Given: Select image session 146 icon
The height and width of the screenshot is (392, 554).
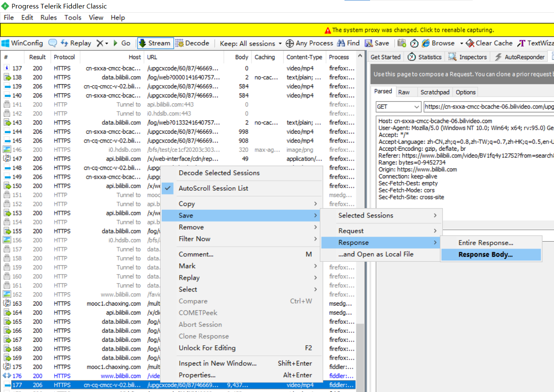Looking at the screenshot, I should (7, 150).
